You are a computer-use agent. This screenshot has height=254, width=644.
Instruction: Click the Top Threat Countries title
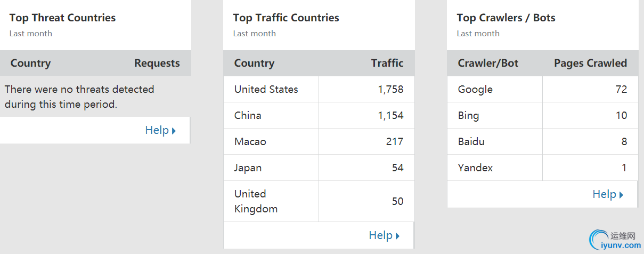[x=62, y=18]
